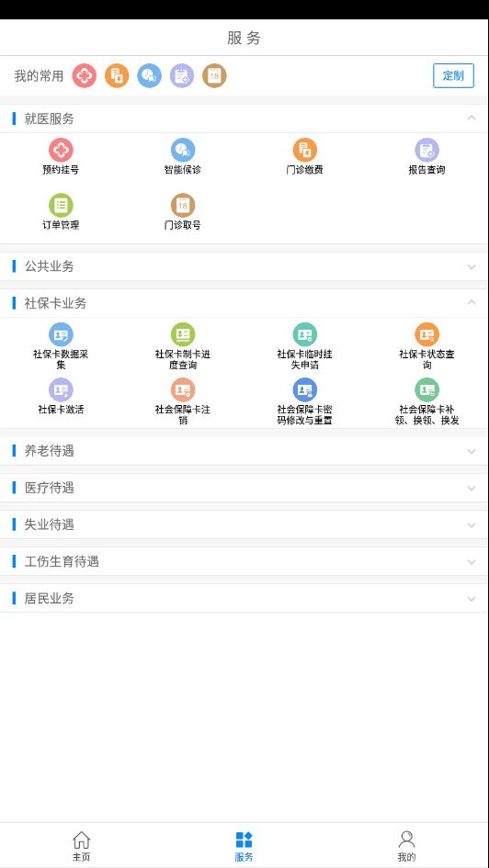The image size is (489, 868).
Task: Tap the purple 报告查询 shortcut in 我的常用
Action: (x=182, y=76)
